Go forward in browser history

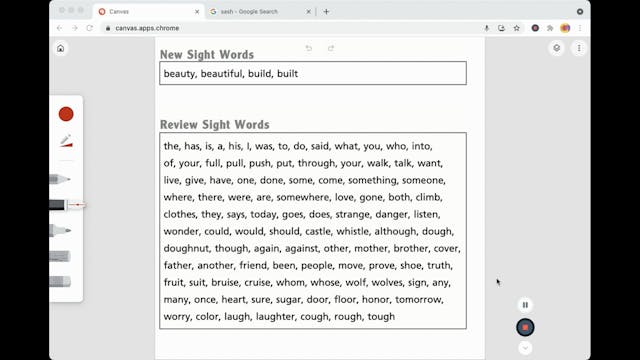point(75,28)
